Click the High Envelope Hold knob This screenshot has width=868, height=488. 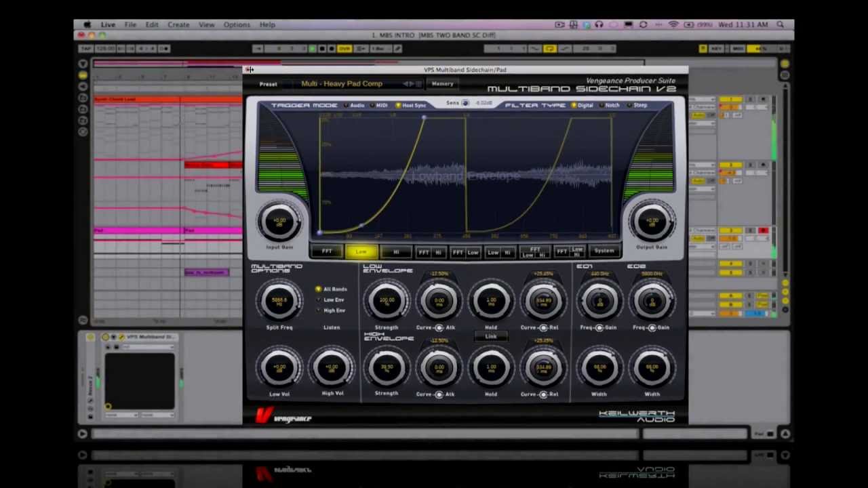point(491,367)
